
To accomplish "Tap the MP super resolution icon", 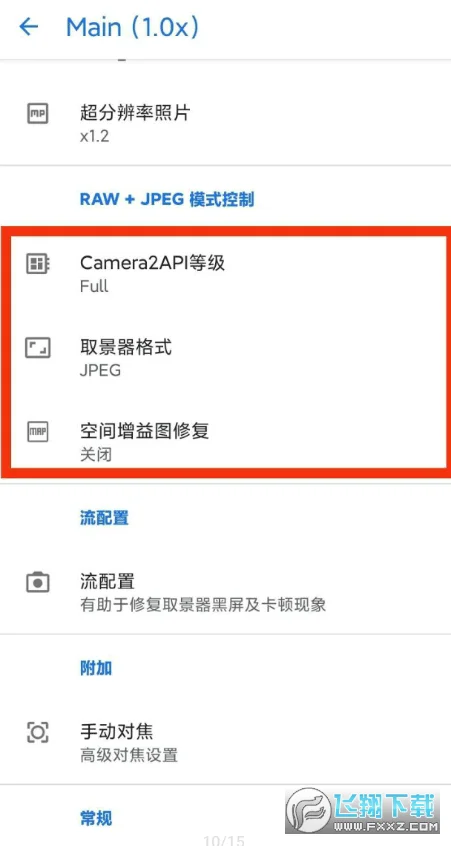I will (x=38, y=113).
